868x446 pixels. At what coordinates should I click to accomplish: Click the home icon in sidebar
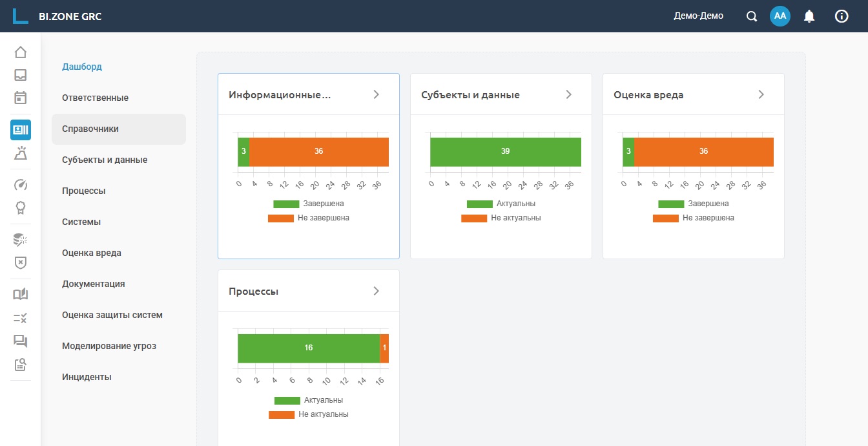pyautogui.click(x=21, y=52)
